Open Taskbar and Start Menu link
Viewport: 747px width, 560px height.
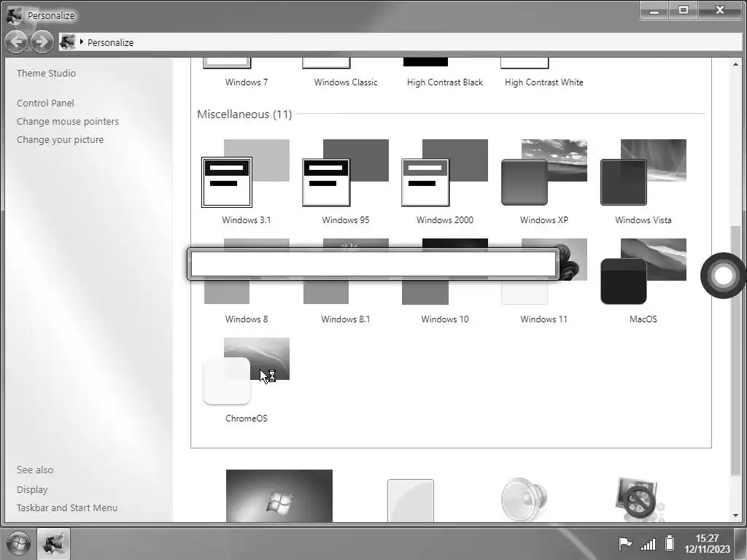66,507
